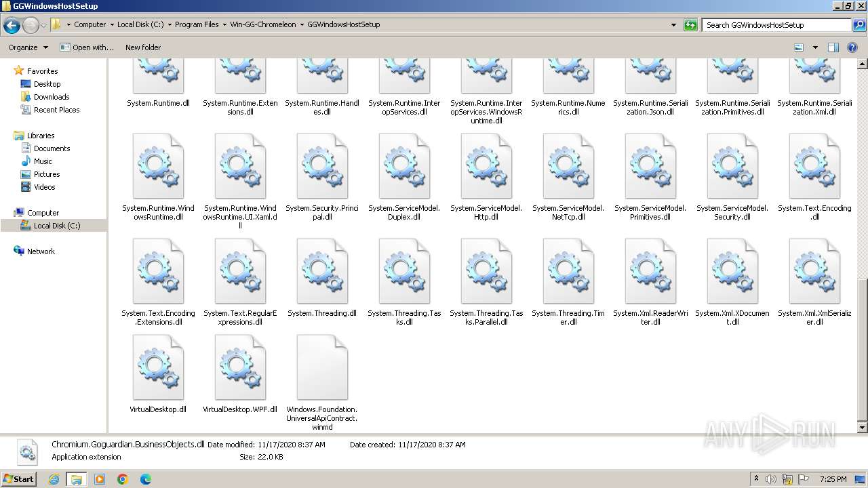Screen dimensions: 868x488
Task: Click the vertical scrollbar up arrow
Action: 863,64
